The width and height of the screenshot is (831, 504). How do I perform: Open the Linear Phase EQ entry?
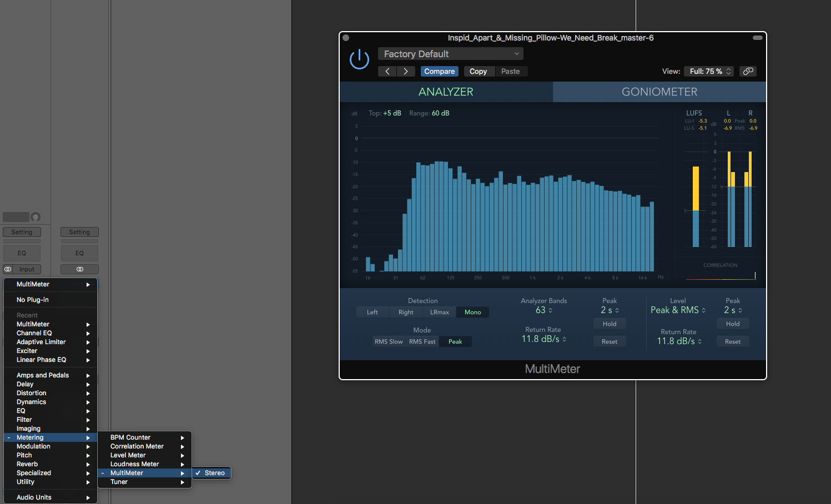pos(51,360)
